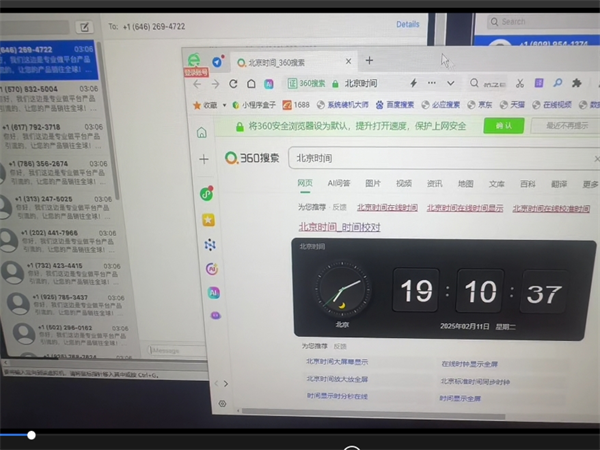Open the 北京时间_时间校对 result link
The width and height of the screenshot is (600, 450).
338,227
